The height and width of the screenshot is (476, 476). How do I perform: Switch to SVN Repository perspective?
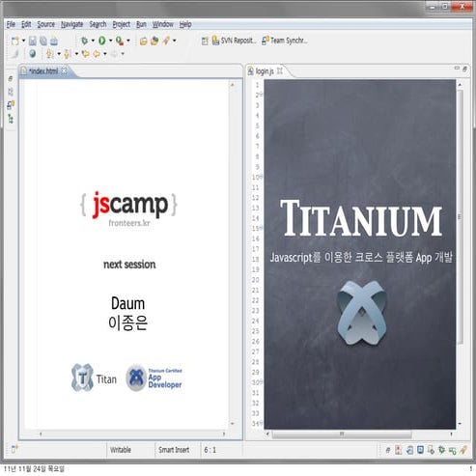pyautogui.click(x=234, y=41)
